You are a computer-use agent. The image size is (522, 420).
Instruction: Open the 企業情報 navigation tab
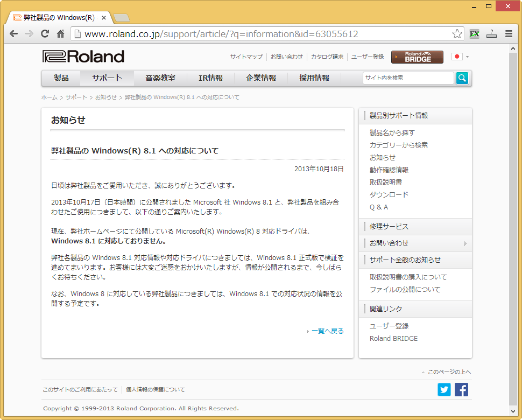(x=261, y=78)
